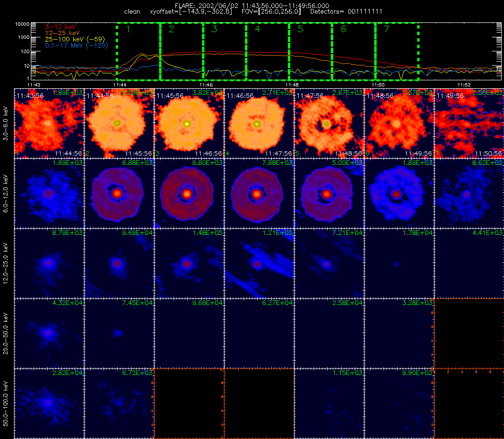Select the 6.0-12.0 keV image with peak 7.88E+03
This screenshot has width=504, height=439.
click(x=259, y=194)
